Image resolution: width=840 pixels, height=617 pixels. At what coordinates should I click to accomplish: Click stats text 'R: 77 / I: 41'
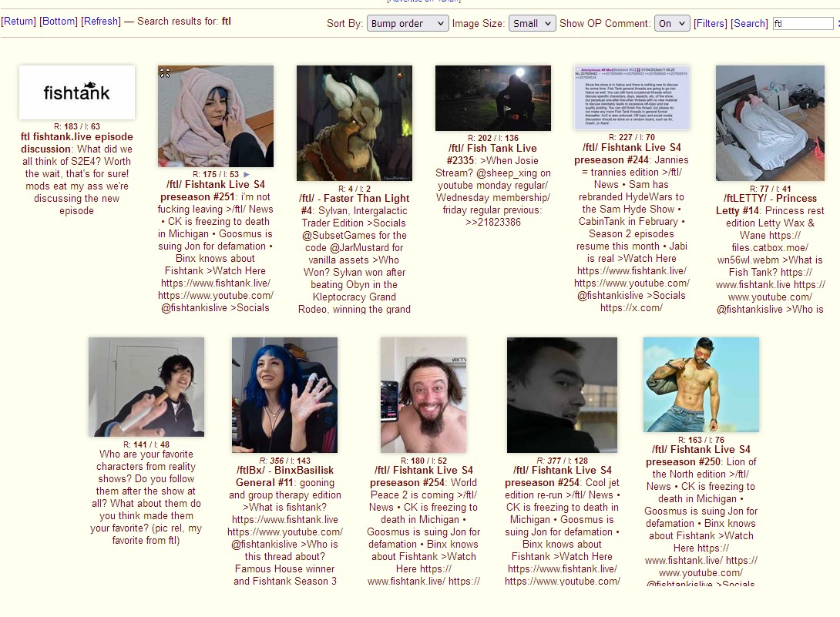tap(771, 189)
